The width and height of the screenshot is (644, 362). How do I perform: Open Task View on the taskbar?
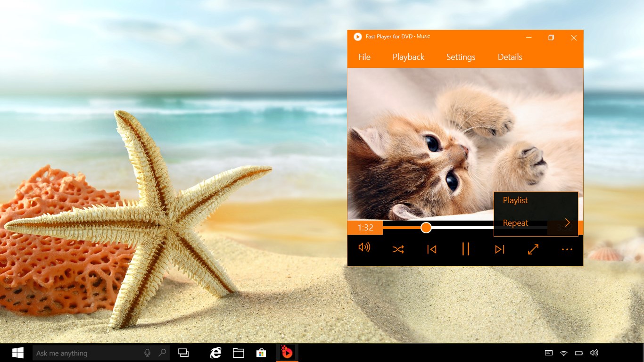(x=183, y=352)
